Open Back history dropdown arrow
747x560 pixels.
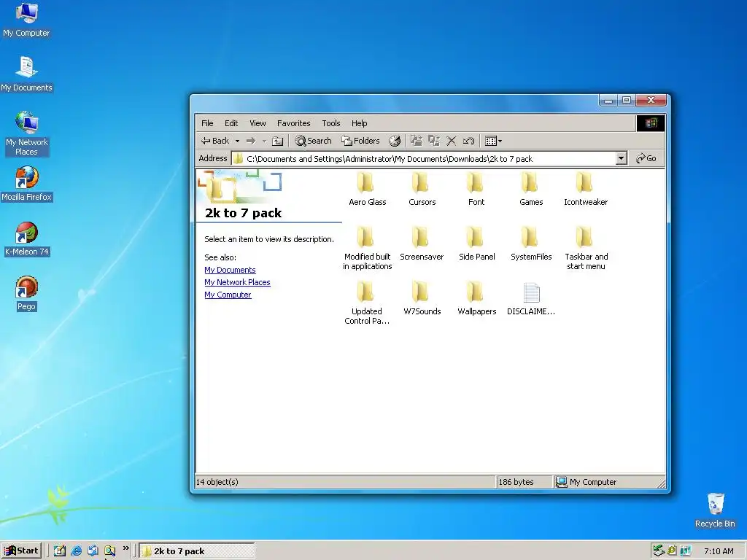pyautogui.click(x=237, y=141)
